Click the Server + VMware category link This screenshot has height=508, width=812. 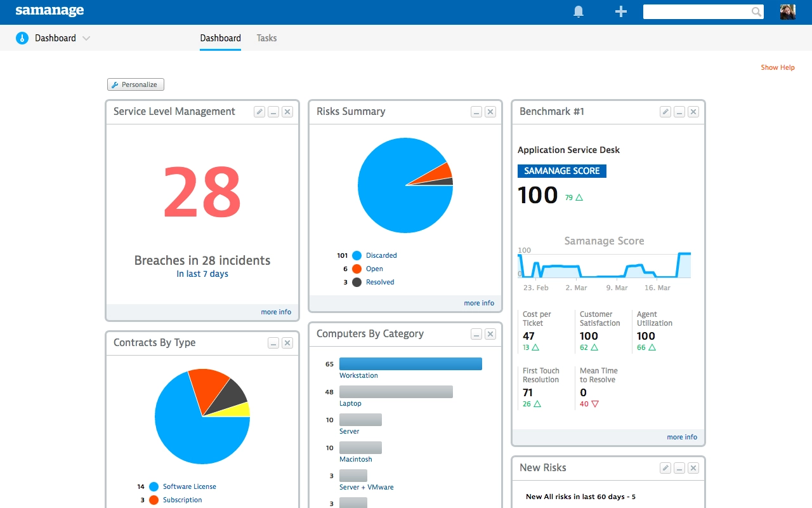(x=367, y=487)
